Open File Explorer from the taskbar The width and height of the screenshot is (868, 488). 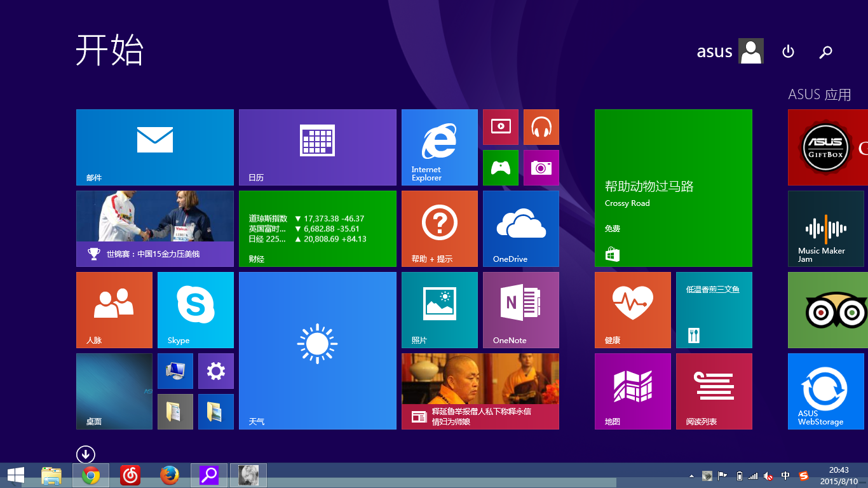point(51,475)
